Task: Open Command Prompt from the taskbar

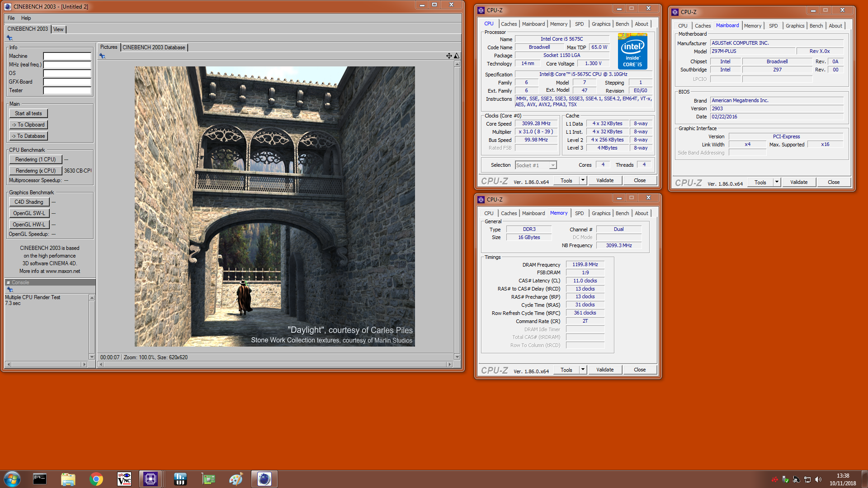Action: pyautogui.click(x=40, y=479)
